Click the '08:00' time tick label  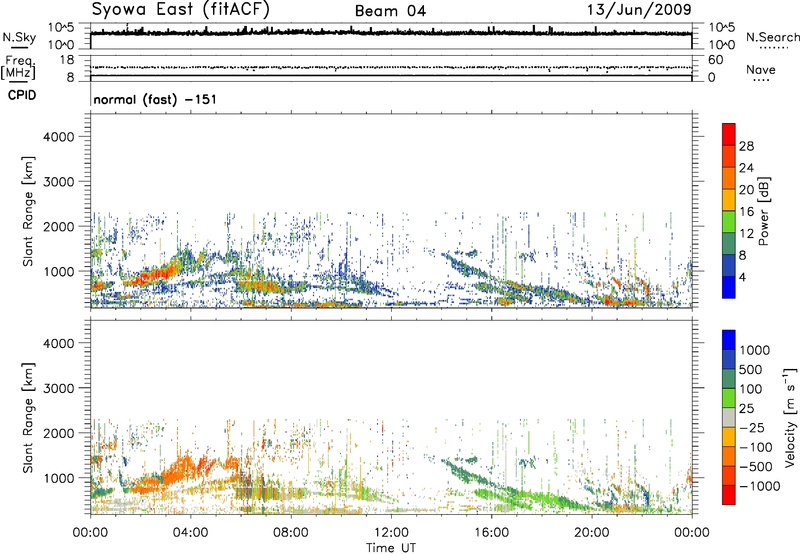[x=291, y=533]
